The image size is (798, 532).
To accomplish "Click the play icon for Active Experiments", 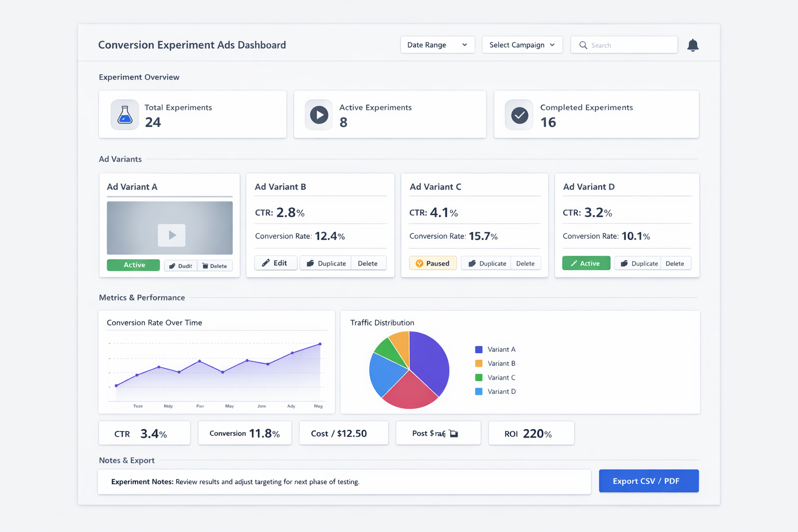I will pyautogui.click(x=319, y=114).
